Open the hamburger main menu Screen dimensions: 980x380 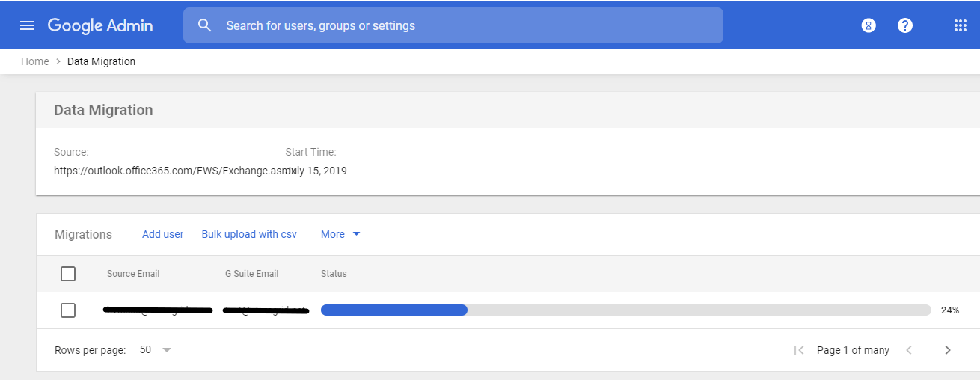[27, 25]
